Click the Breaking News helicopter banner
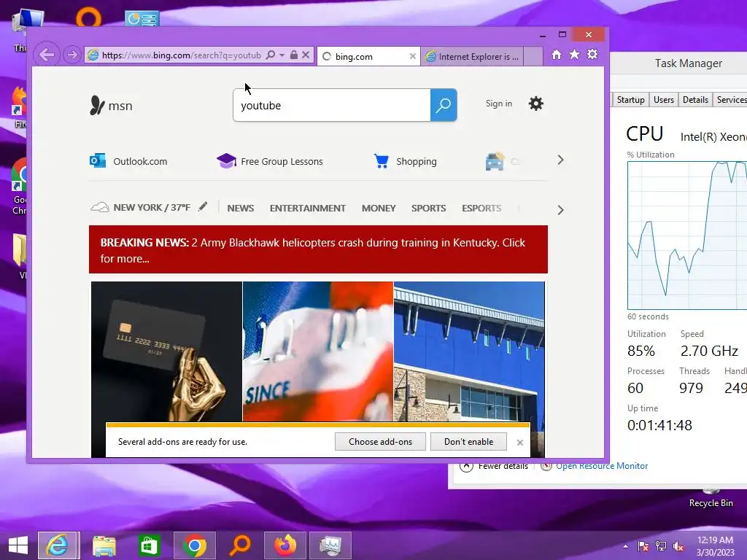This screenshot has width=747, height=560. click(x=318, y=249)
